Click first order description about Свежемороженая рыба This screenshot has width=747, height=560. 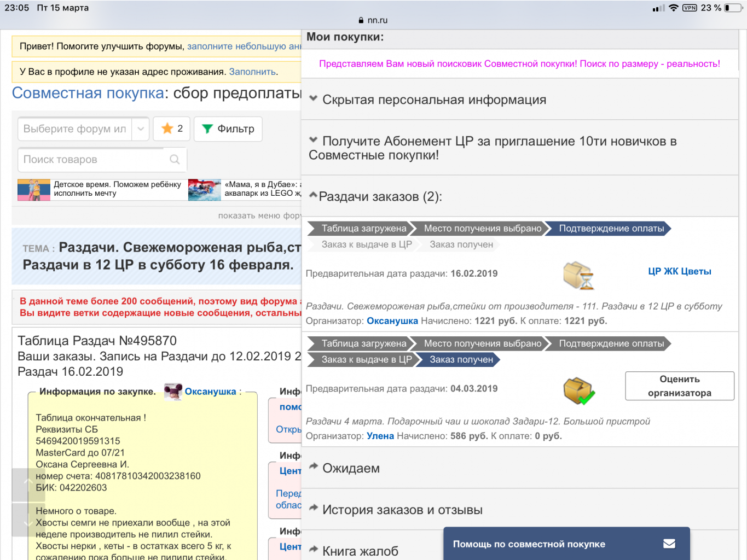point(514,306)
